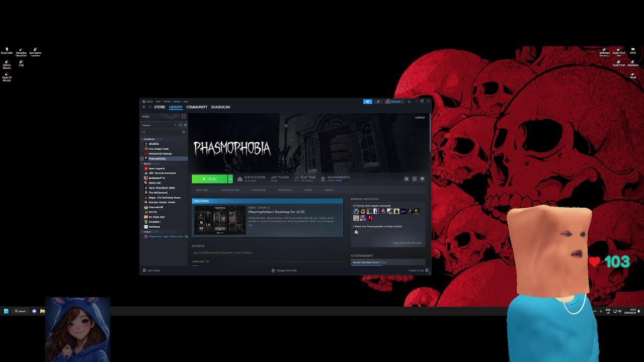Open the Help menu
Screen dimensions: 644x362
186,102
